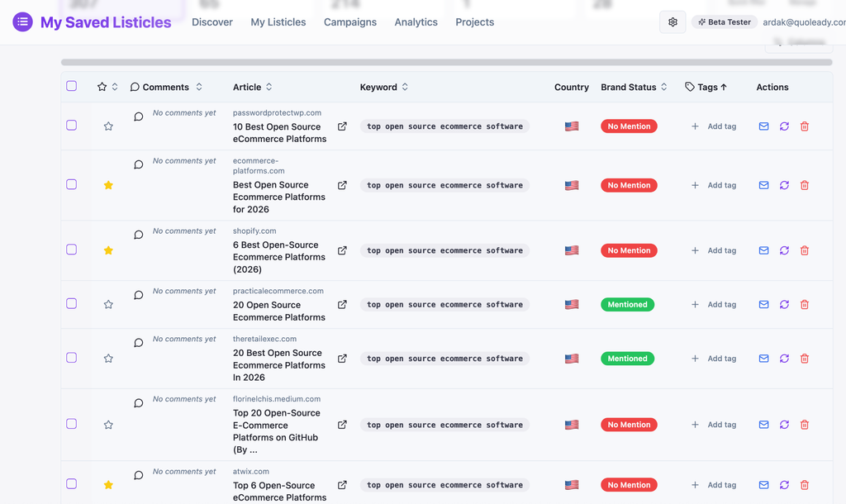Image resolution: width=846 pixels, height=504 pixels.
Task: Sort by the star favorites column
Action: pos(107,87)
